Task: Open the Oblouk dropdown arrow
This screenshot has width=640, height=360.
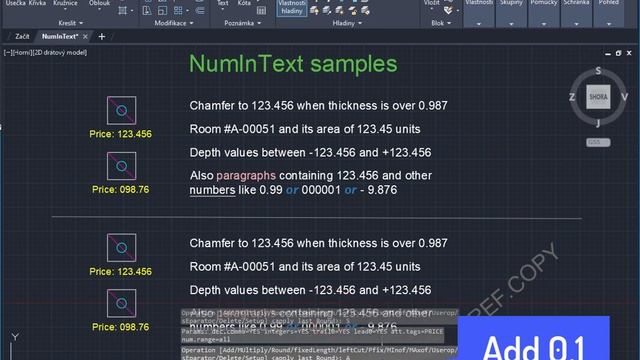Action: (99, 9)
